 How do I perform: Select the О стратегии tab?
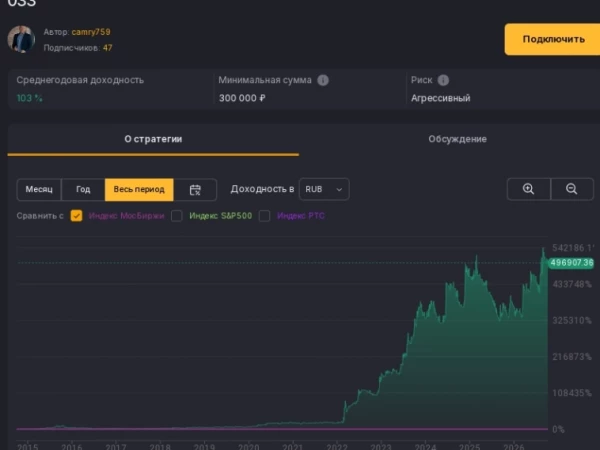(x=153, y=139)
